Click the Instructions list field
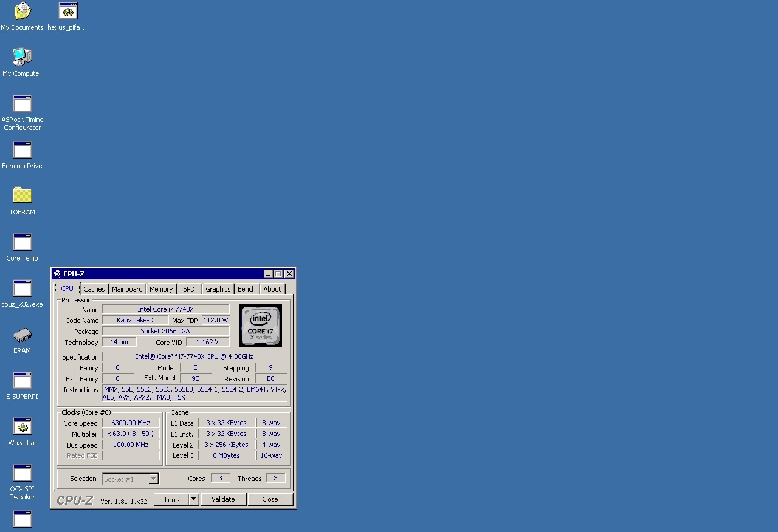This screenshot has height=532, width=778. [x=194, y=394]
